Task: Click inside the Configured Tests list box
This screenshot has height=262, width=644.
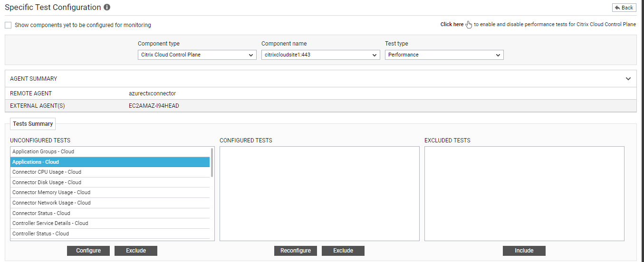Action: click(319, 194)
